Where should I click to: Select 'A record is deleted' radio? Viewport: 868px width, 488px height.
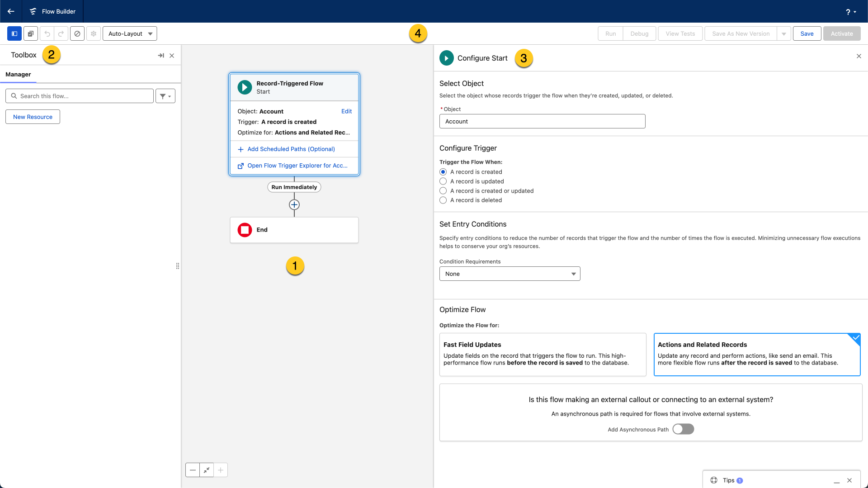(443, 200)
